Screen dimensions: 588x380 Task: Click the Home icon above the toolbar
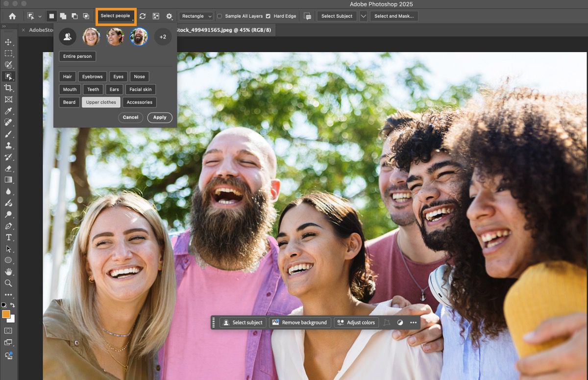point(11,16)
